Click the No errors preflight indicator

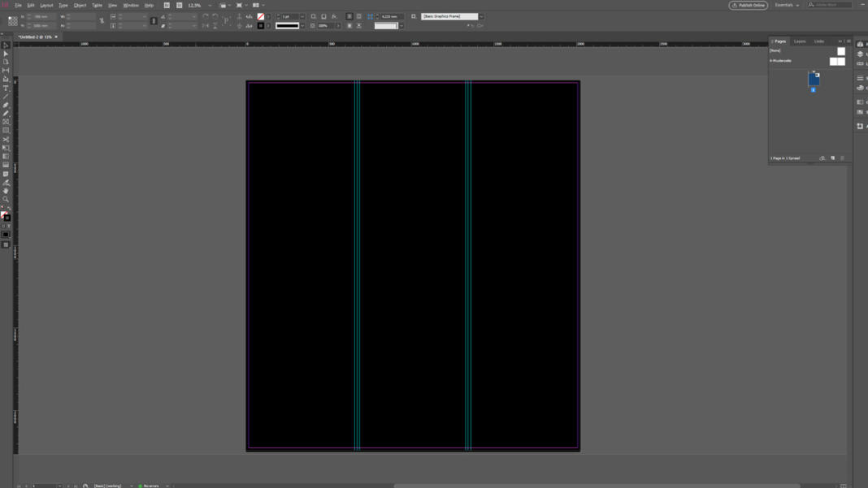(x=148, y=485)
